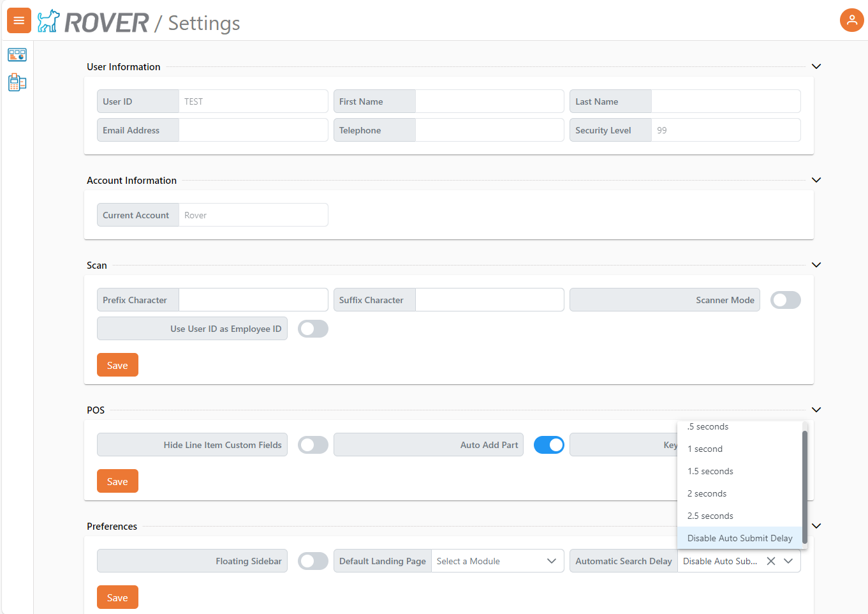
Task: Open the hamburger navigation menu
Action: tap(18, 20)
